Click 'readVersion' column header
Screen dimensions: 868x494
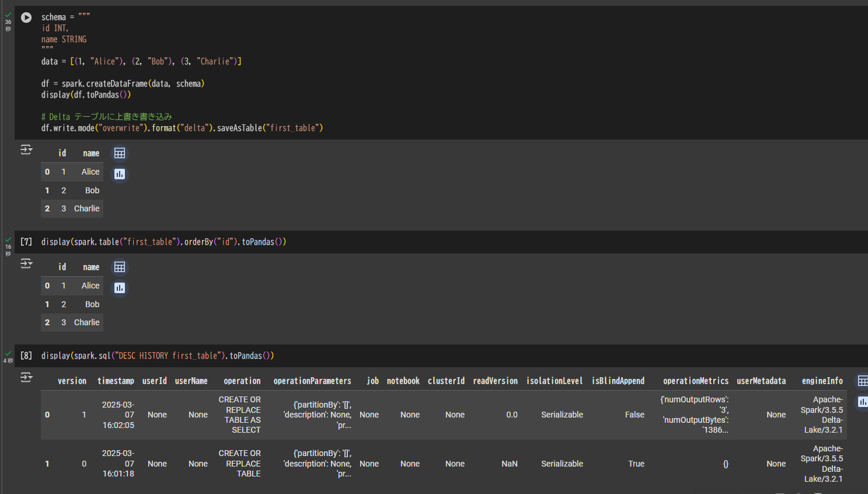[x=495, y=381]
